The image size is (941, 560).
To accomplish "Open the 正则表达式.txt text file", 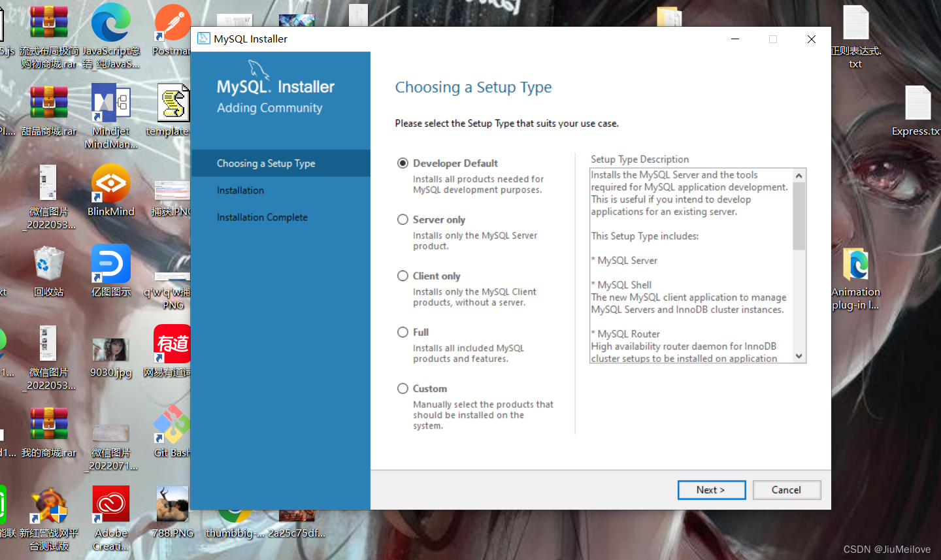I will tap(855, 36).
